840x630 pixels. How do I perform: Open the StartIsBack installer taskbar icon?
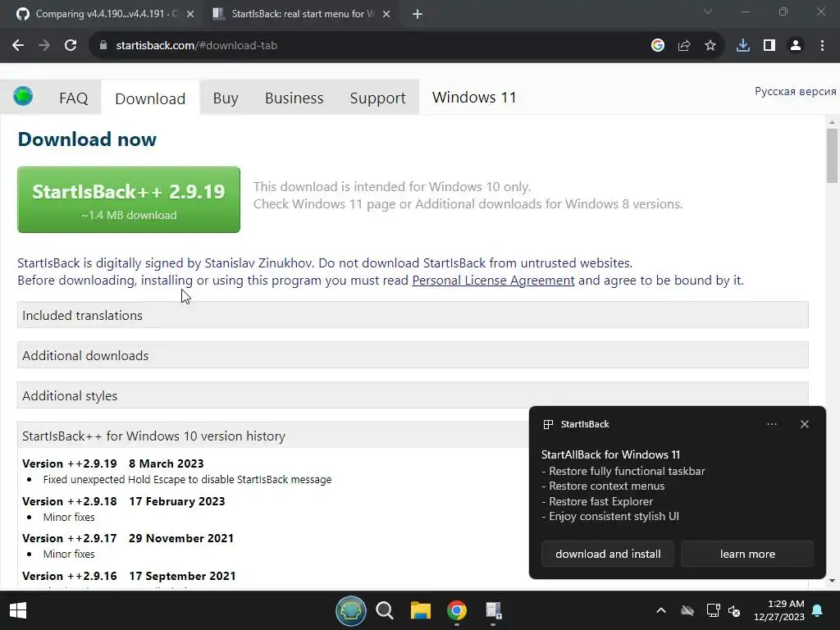(493, 610)
